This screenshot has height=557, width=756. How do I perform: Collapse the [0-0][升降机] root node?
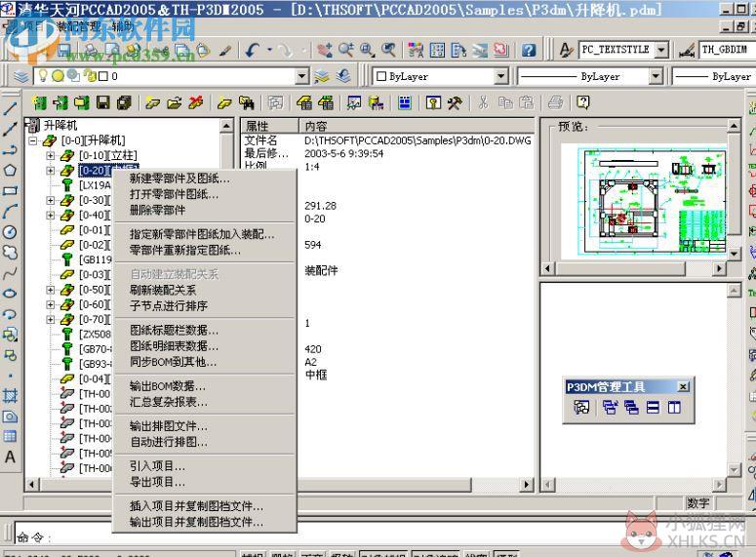click(x=32, y=140)
